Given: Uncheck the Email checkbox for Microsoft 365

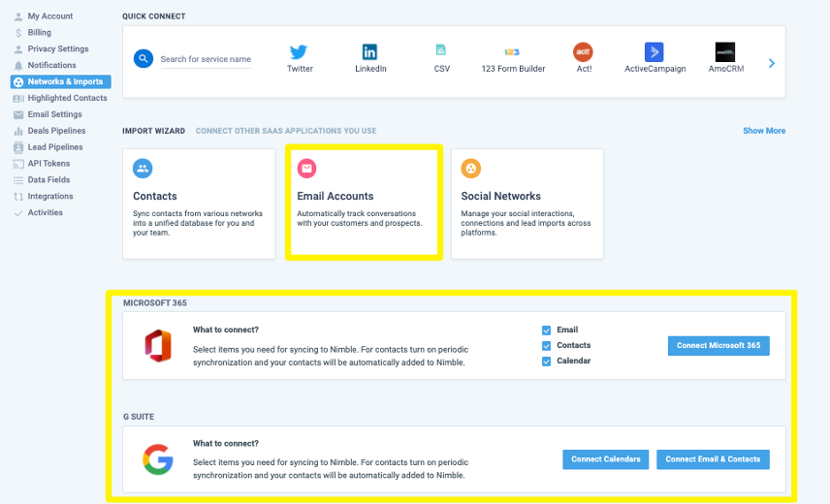Looking at the screenshot, I should 546,331.
